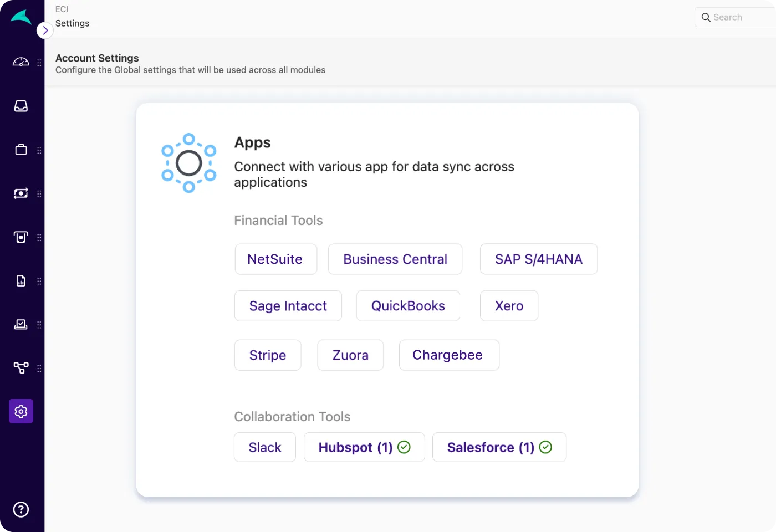Click the ECI label at top
The height and width of the screenshot is (532, 776).
(x=62, y=9)
